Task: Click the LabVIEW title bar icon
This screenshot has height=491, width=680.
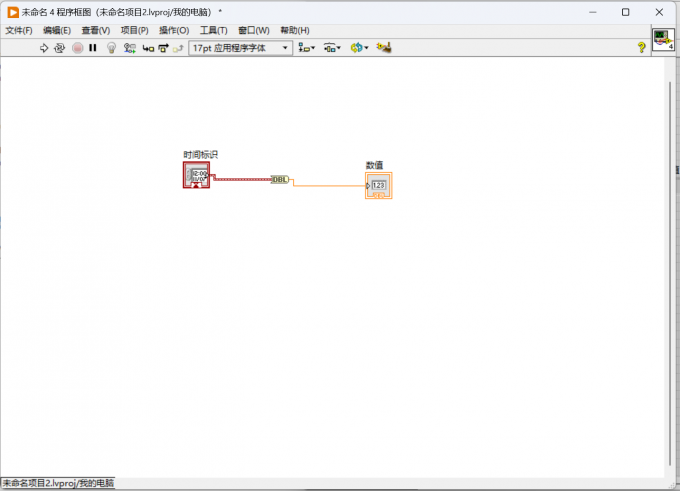Action: click(x=13, y=12)
